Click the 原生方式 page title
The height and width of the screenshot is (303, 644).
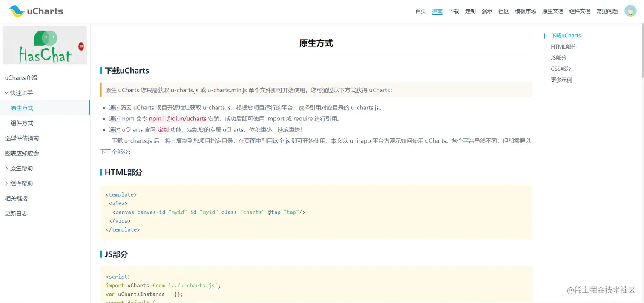tap(316, 43)
